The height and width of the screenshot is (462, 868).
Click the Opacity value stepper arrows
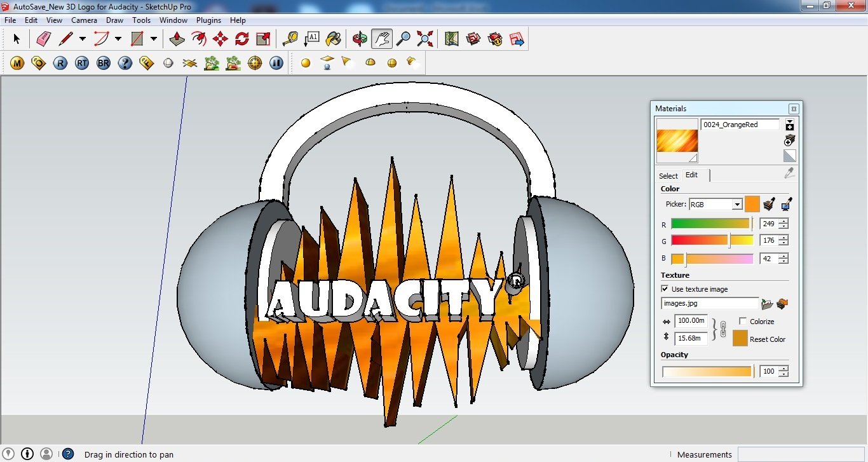click(783, 371)
